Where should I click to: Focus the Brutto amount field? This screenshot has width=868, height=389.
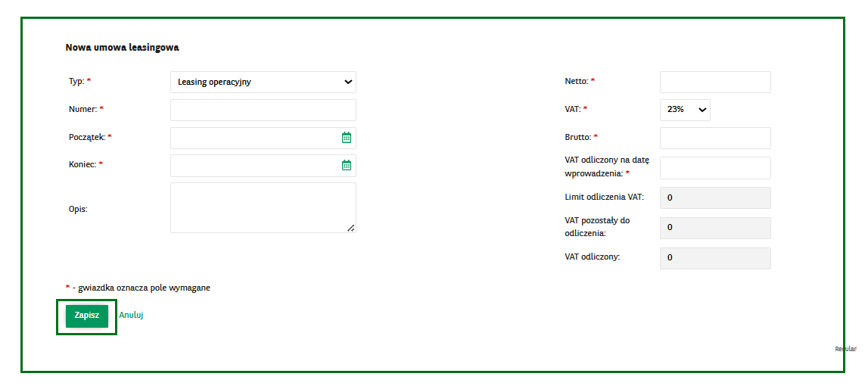(715, 138)
